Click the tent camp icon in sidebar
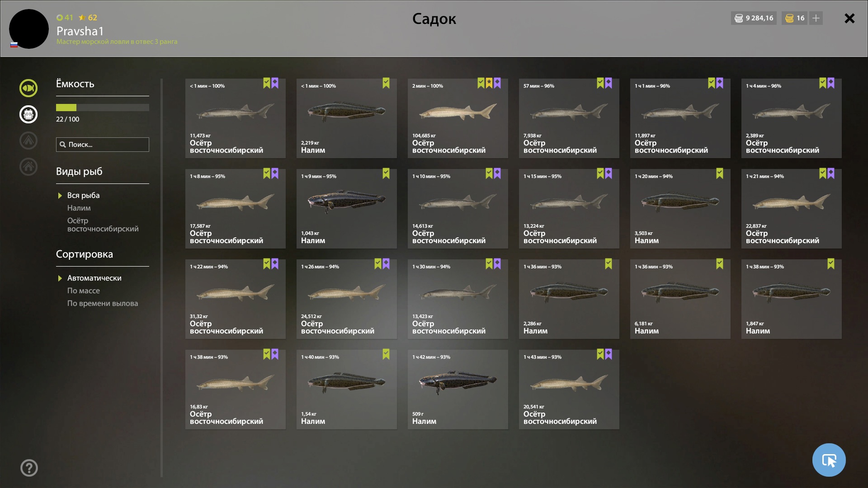The height and width of the screenshot is (488, 868). (x=28, y=141)
